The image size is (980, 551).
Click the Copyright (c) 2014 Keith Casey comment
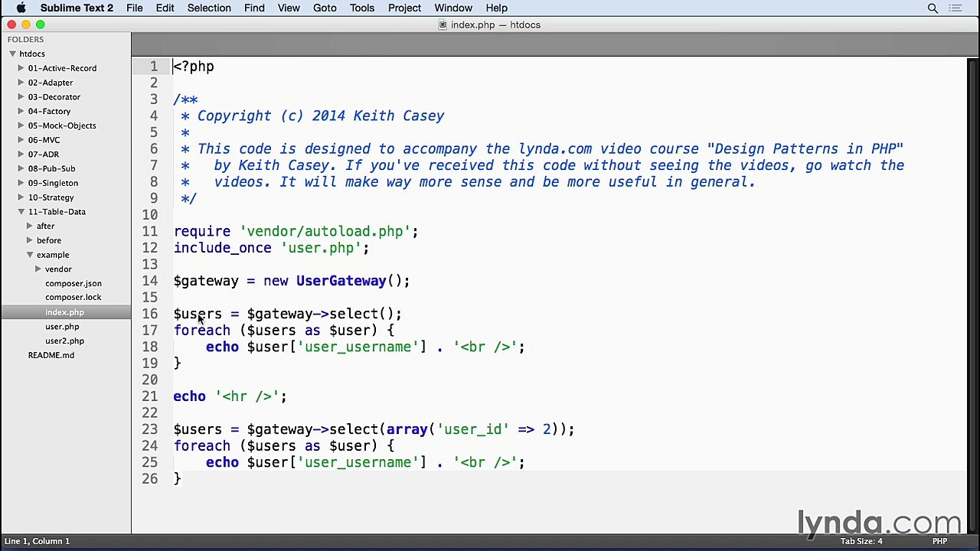coord(321,116)
